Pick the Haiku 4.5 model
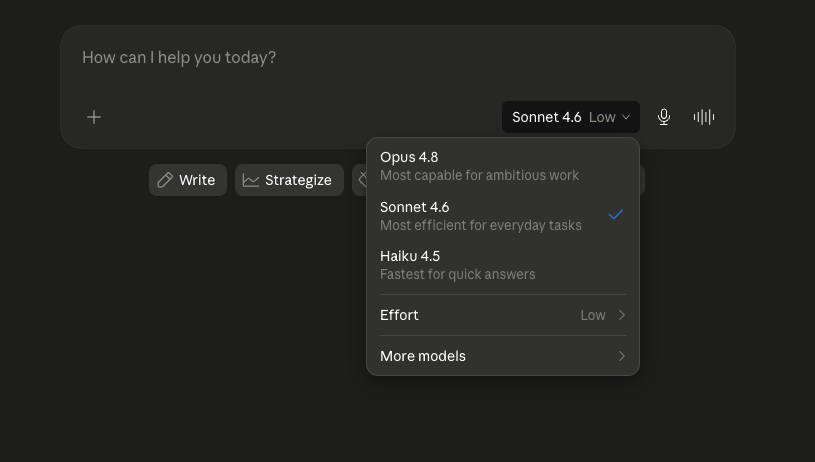The height and width of the screenshot is (462, 815). tap(503, 265)
